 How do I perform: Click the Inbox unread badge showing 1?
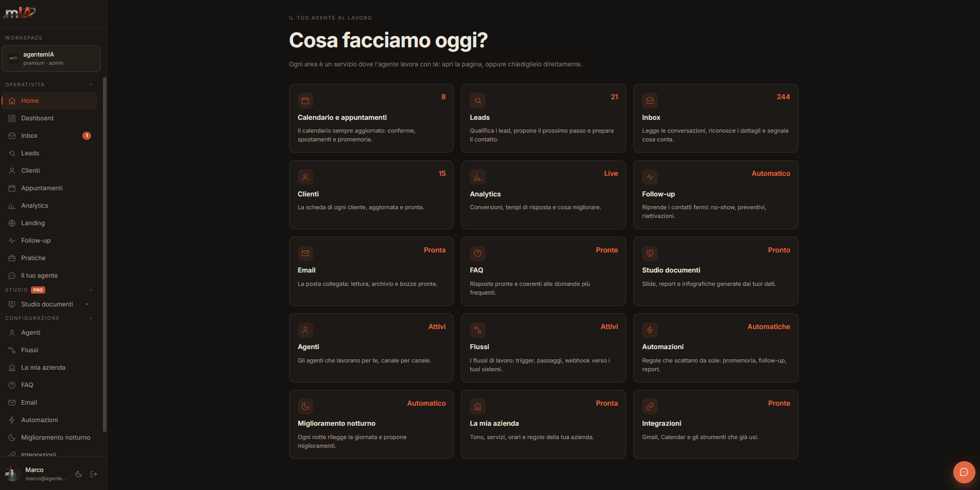tap(87, 136)
